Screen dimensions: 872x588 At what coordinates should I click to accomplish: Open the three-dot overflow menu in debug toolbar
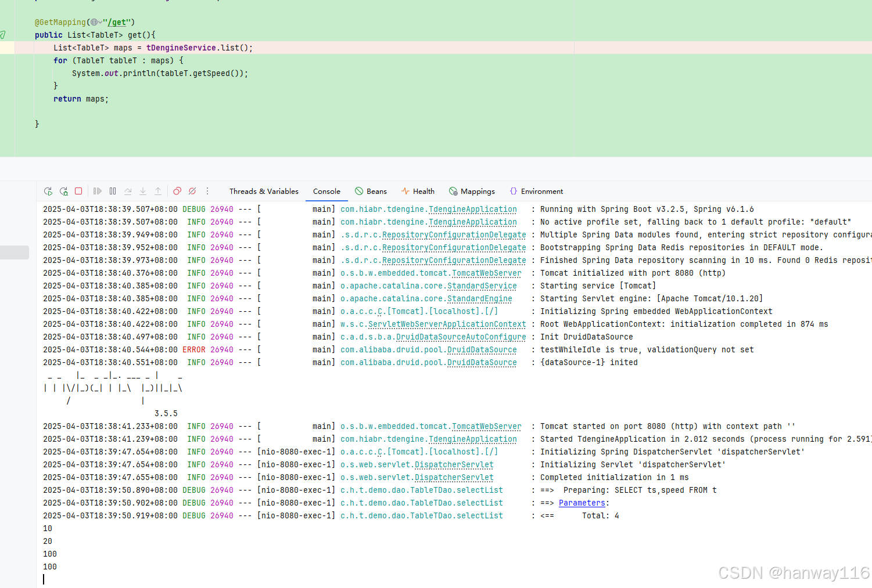click(x=207, y=191)
